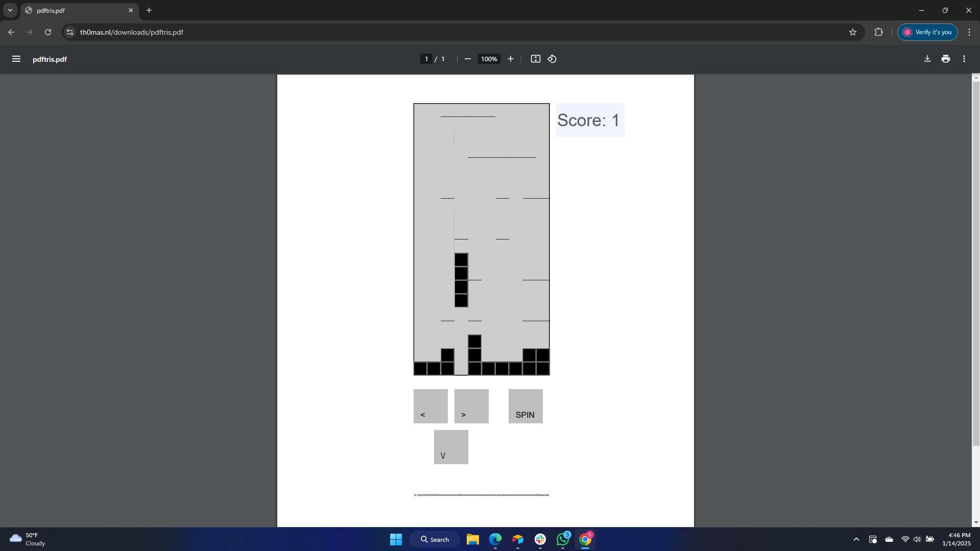Select the fit-to-page icon
The image size is (980, 551).
tap(535, 59)
